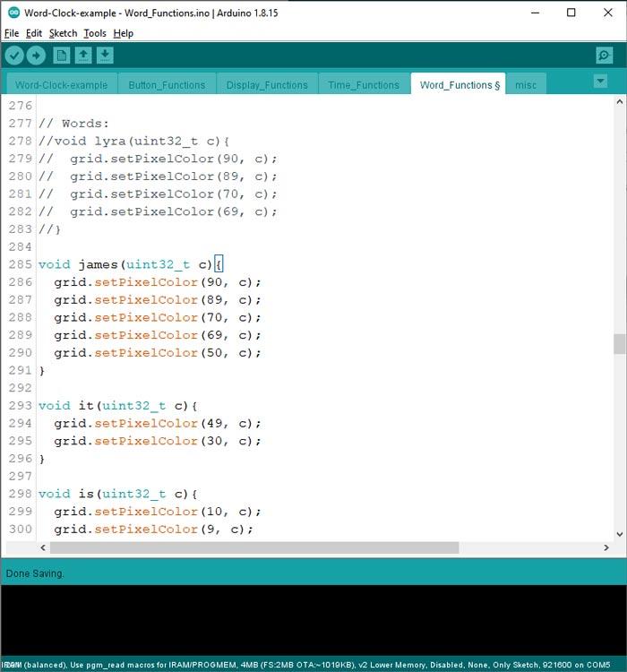The image size is (627, 672).
Task: Click the vertical scrollbar up arrow
Action: click(x=619, y=102)
